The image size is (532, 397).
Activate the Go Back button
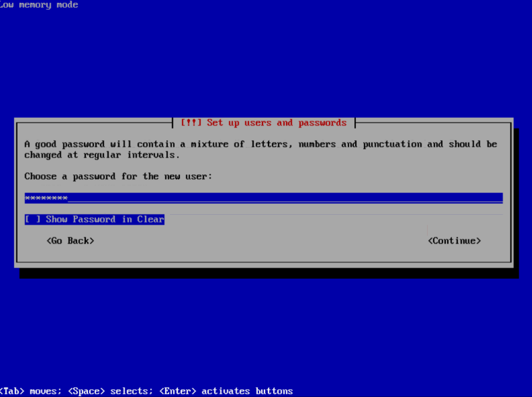70,241
